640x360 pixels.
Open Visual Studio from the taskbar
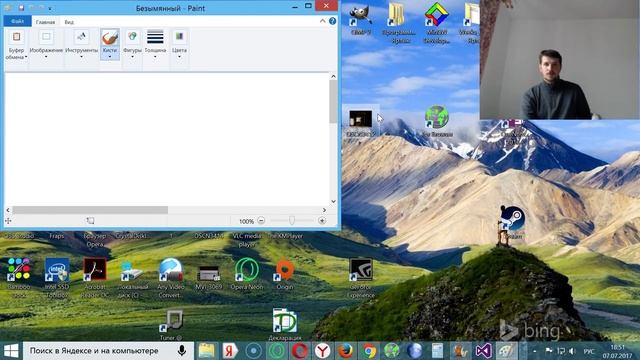(x=483, y=351)
